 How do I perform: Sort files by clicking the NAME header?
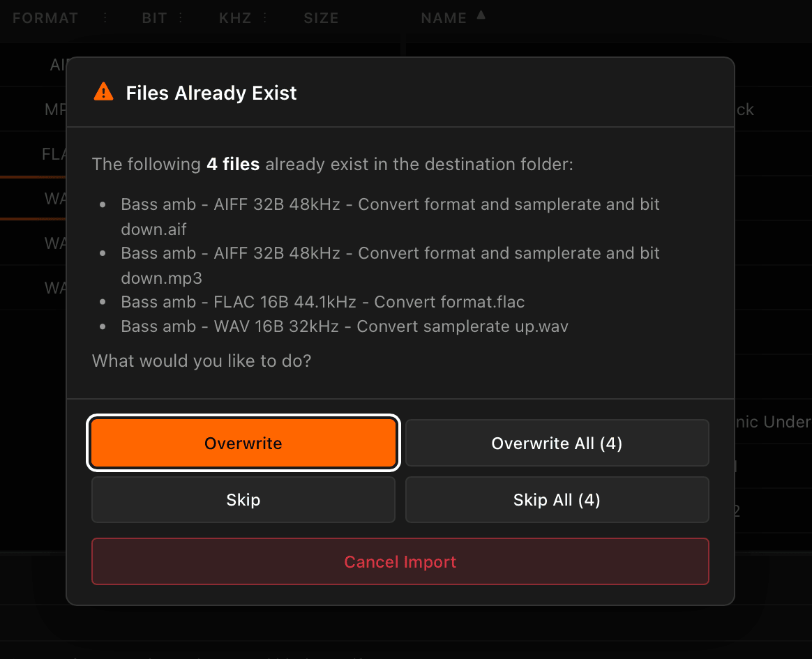pos(444,17)
